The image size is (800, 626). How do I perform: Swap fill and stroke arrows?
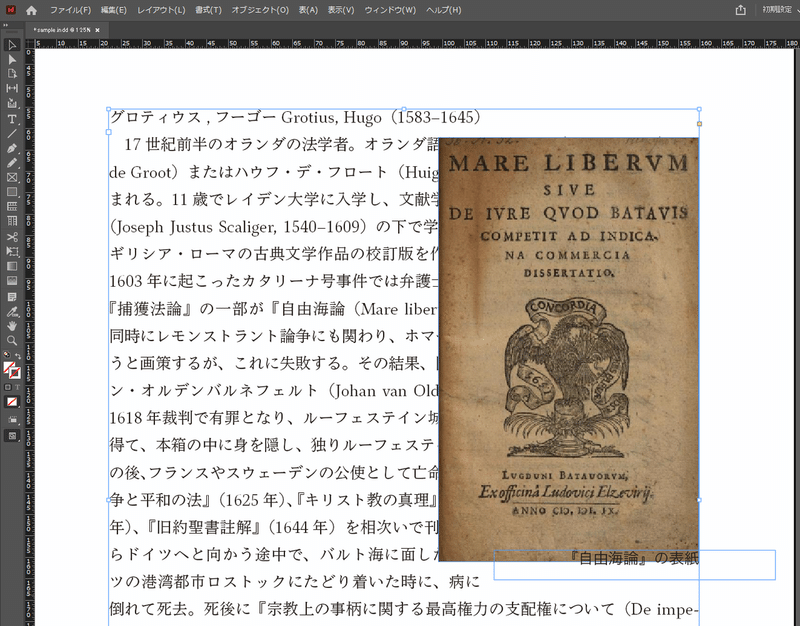point(17,356)
